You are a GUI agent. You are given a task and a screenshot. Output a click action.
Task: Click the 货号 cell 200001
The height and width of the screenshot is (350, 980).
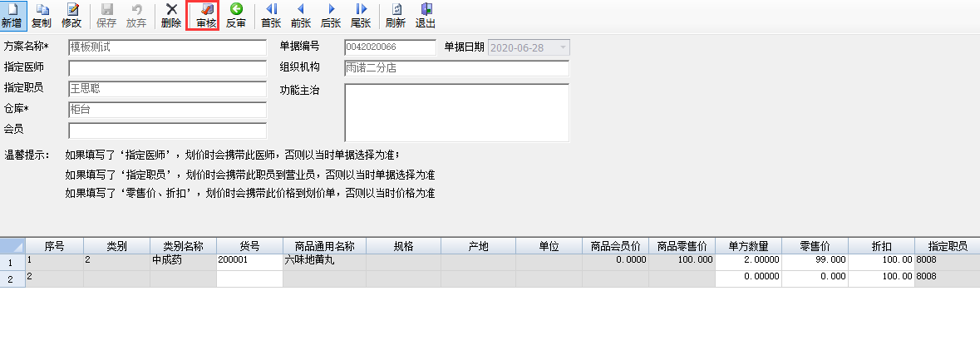(249, 263)
